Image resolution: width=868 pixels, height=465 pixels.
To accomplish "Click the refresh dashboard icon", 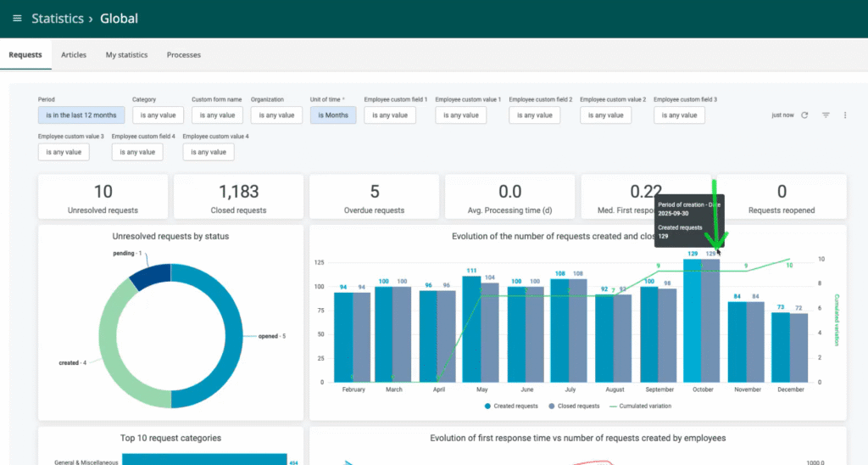I will click(x=804, y=115).
